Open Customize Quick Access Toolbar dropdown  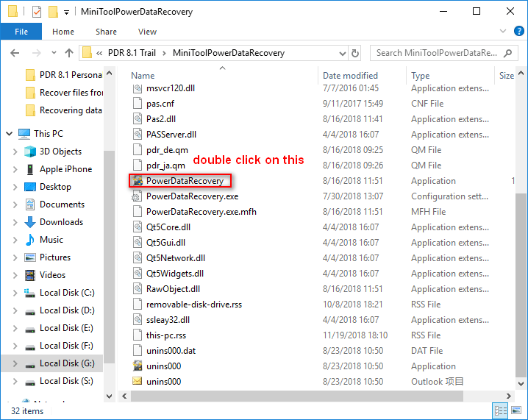(x=67, y=13)
